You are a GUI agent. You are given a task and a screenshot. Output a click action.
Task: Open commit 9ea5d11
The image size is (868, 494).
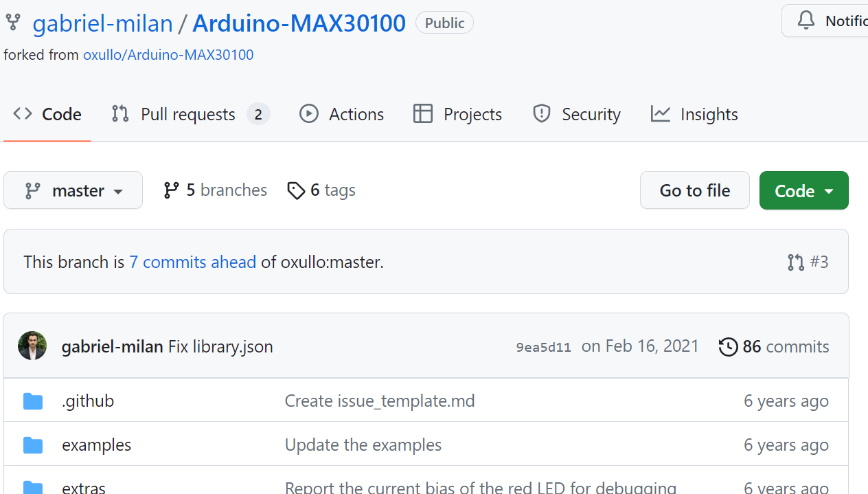coord(543,346)
